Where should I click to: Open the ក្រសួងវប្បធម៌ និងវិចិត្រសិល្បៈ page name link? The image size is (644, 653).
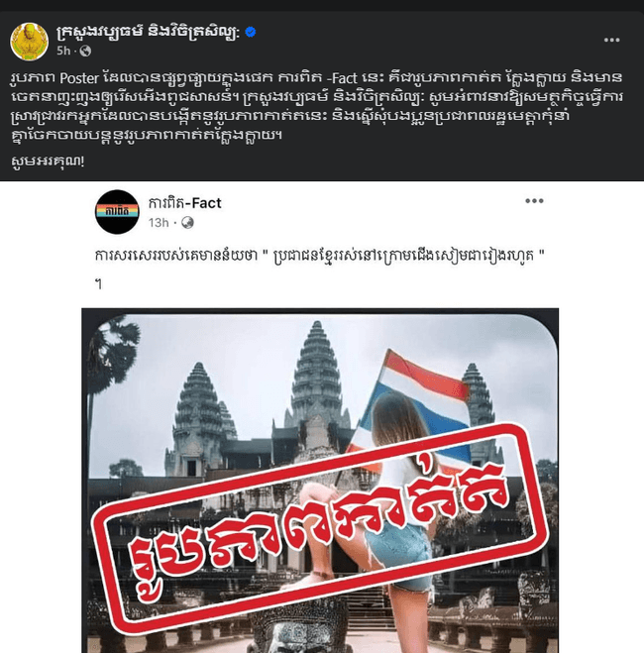[x=149, y=32]
